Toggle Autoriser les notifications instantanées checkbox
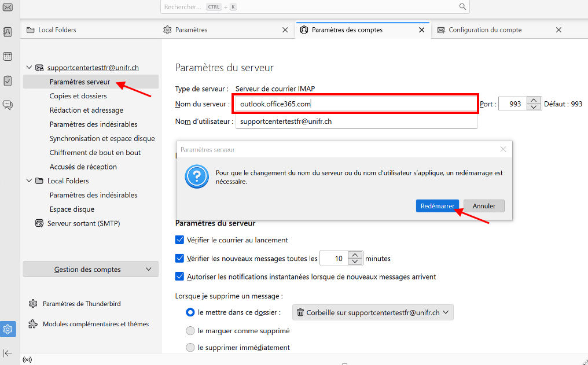 pyautogui.click(x=179, y=276)
